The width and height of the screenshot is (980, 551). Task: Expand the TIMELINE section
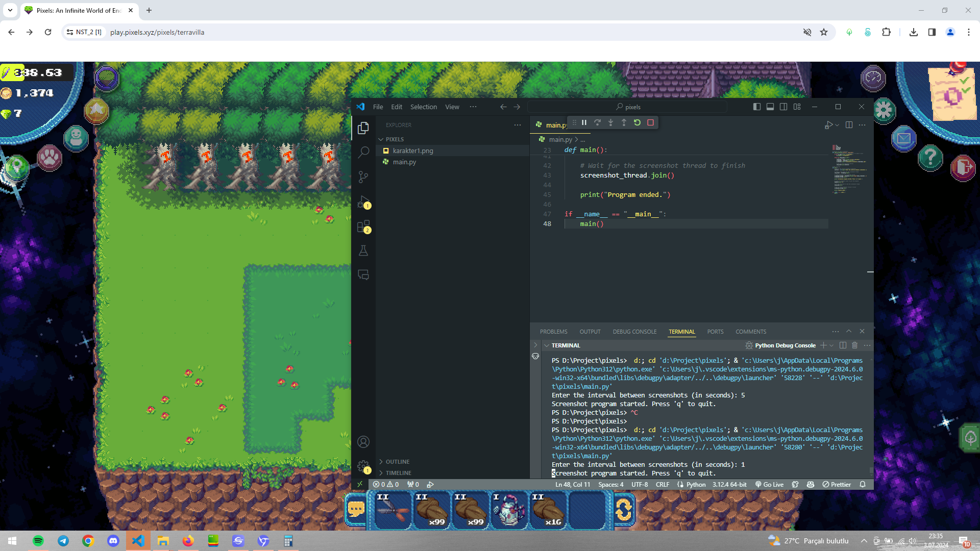pyautogui.click(x=398, y=473)
